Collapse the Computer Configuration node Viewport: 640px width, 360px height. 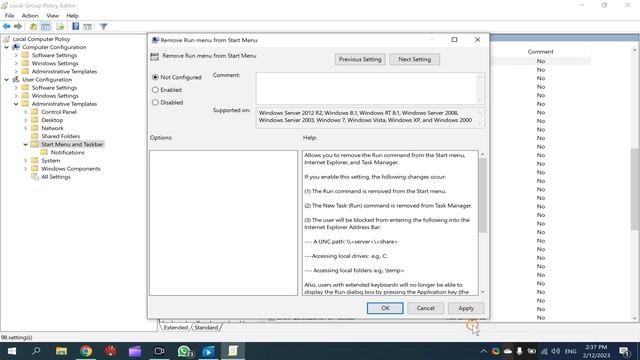point(7,47)
